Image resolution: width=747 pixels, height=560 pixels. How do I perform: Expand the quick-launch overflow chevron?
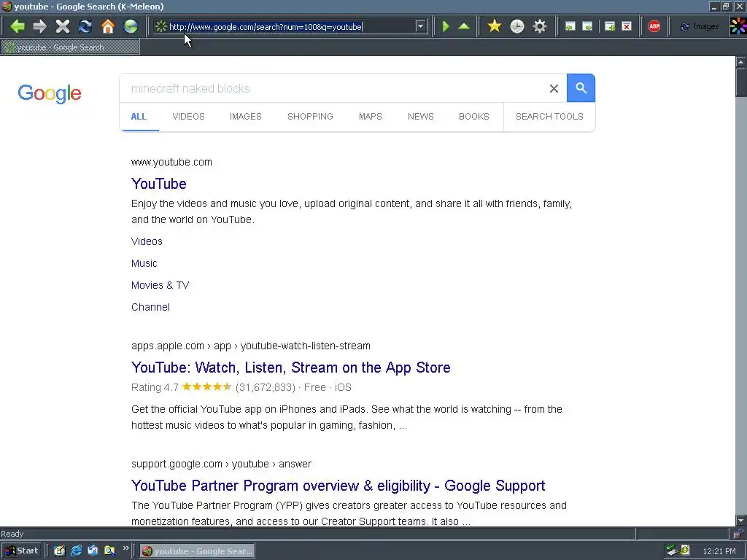pyautogui.click(x=125, y=548)
